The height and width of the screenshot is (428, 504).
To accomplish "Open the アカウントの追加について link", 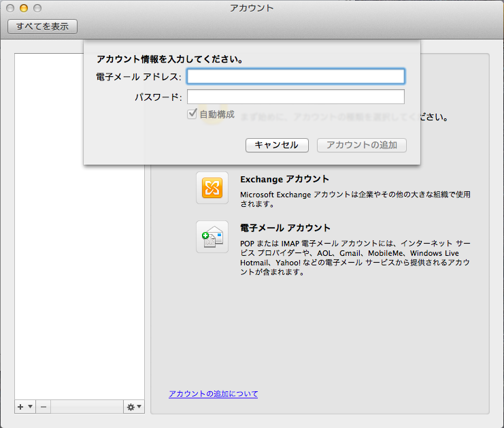I will pyautogui.click(x=213, y=394).
